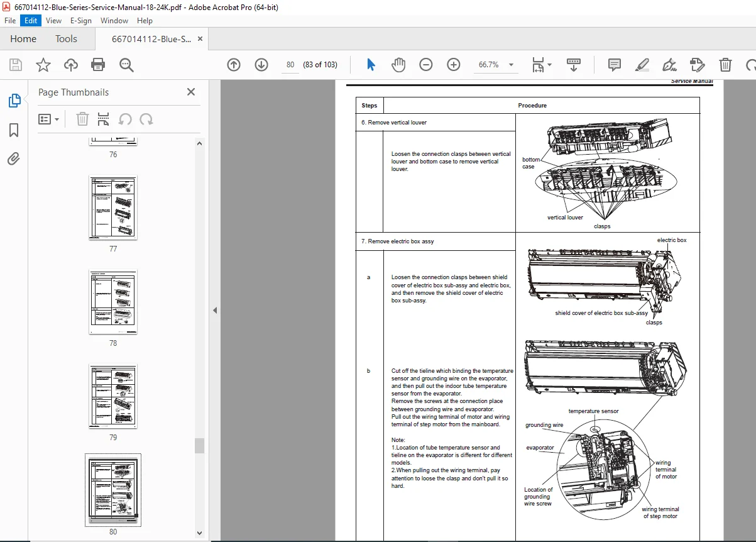This screenshot has width=756, height=542.
Task: Open the Page Thumbnails panel icon
Action: pyautogui.click(x=14, y=101)
